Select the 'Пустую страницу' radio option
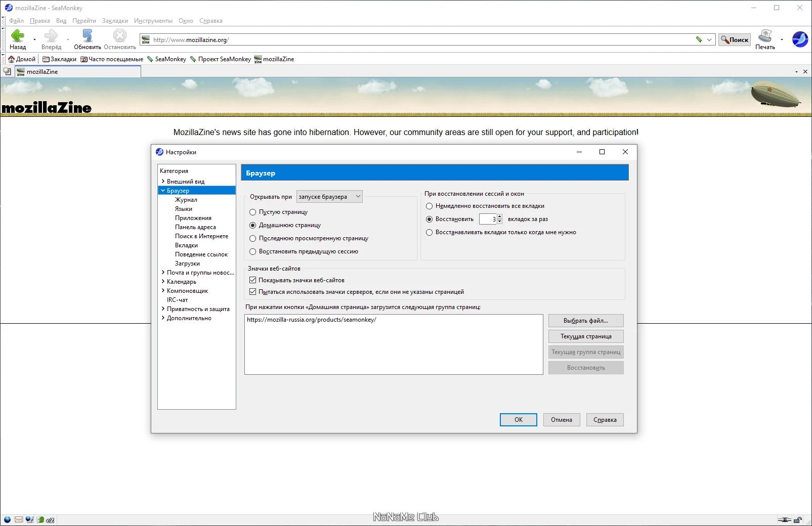 pyautogui.click(x=252, y=212)
